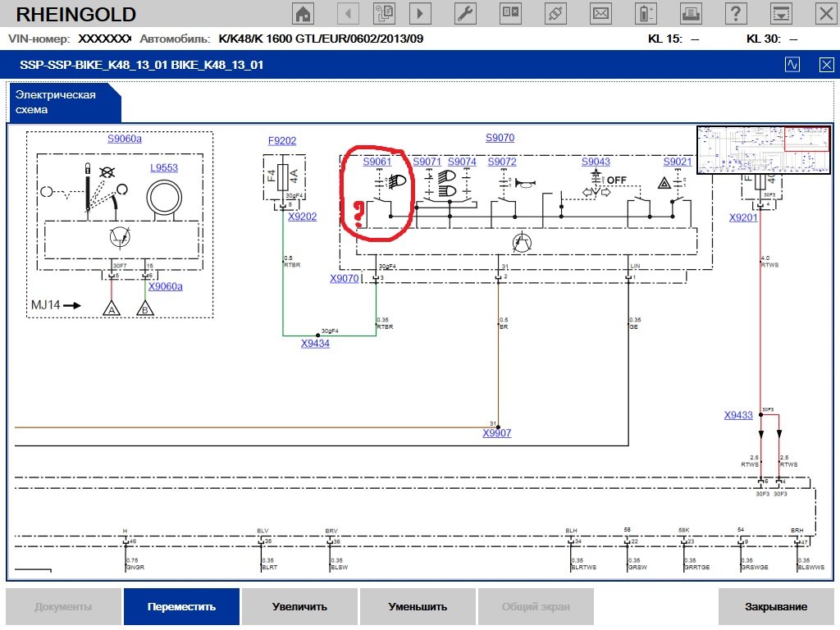The height and width of the screenshot is (630, 840).
Task: Open the S9061 component link
Action: point(377,162)
